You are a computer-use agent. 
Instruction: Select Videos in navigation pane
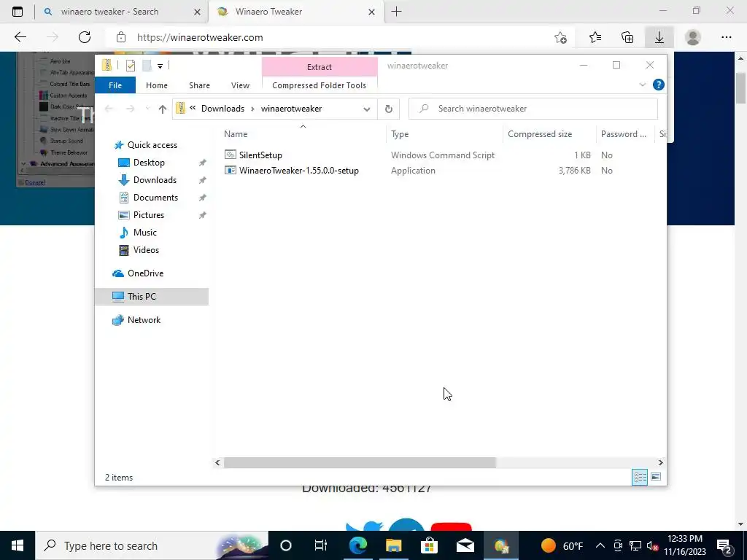pos(146,250)
